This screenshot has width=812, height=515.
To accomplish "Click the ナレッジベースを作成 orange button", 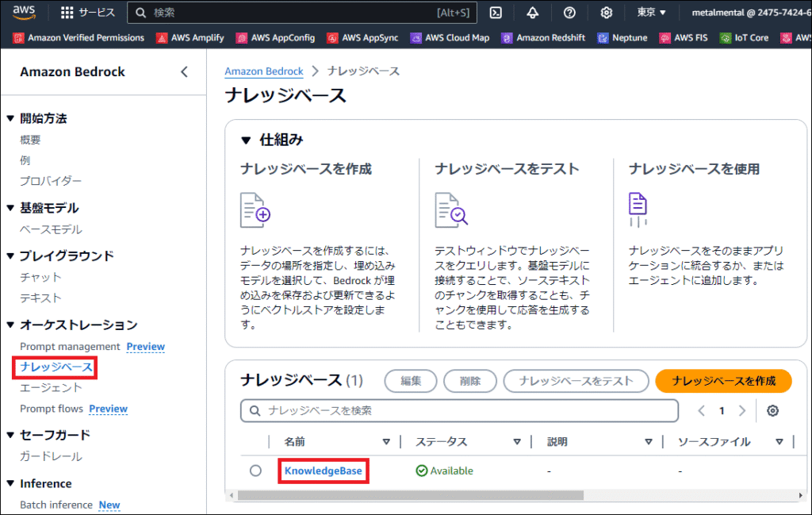I will pyautogui.click(x=723, y=381).
